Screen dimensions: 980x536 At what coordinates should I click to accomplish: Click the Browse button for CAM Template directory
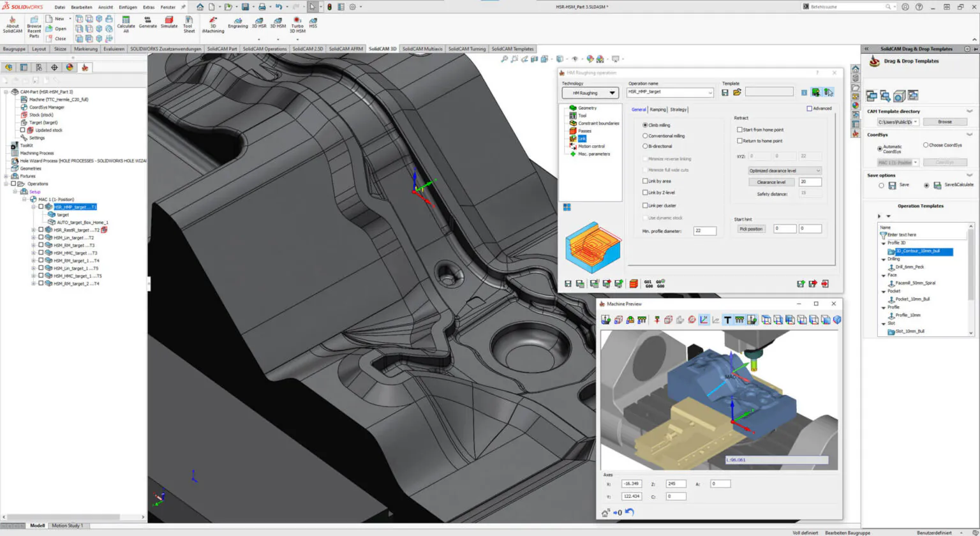[946, 121]
